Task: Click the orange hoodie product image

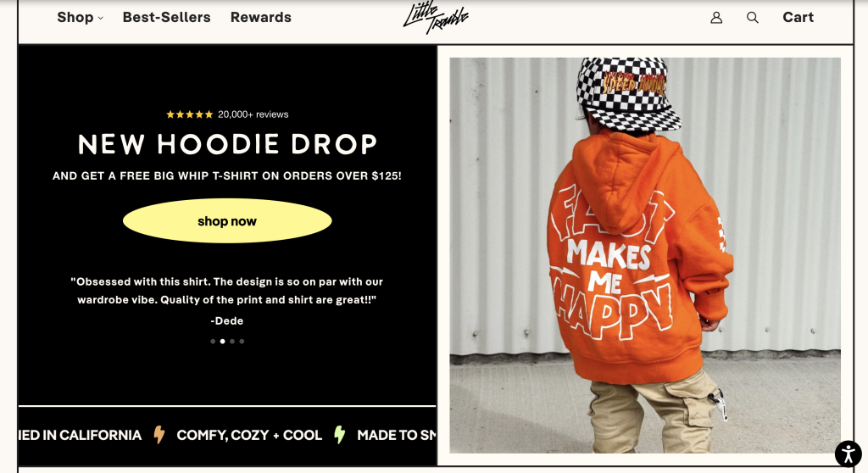Action: point(645,255)
